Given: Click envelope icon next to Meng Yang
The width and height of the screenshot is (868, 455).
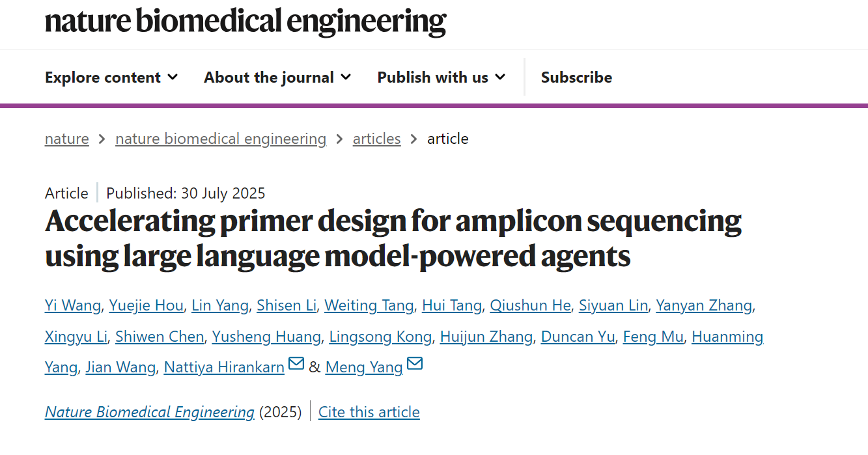Looking at the screenshot, I should tap(415, 363).
